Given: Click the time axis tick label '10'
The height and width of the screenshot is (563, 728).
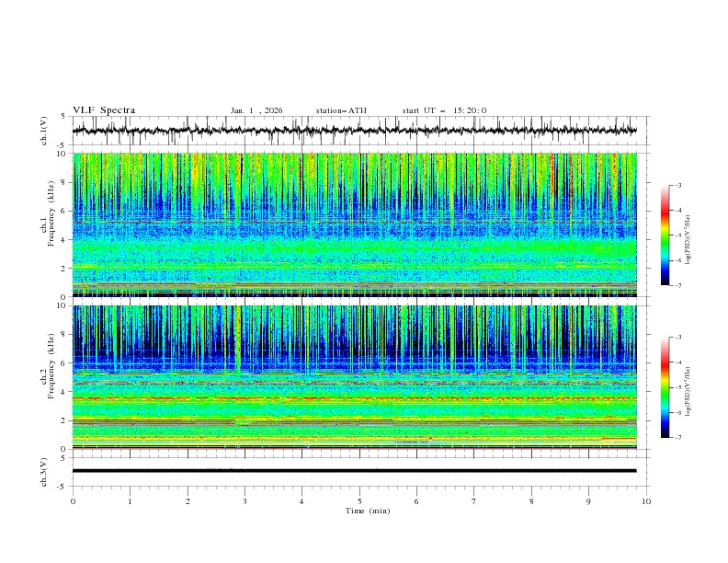Looking at the screenshot, I should click(646, 501).
